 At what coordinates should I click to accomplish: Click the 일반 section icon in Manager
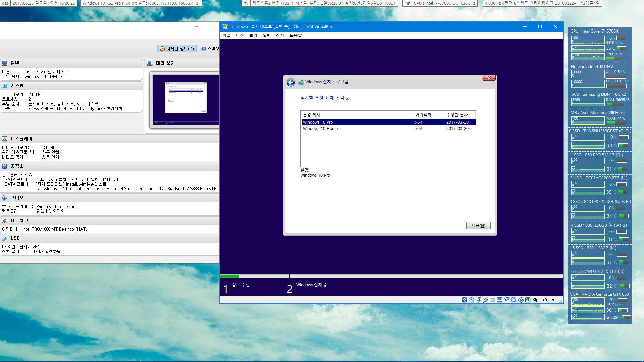[5, 63]
